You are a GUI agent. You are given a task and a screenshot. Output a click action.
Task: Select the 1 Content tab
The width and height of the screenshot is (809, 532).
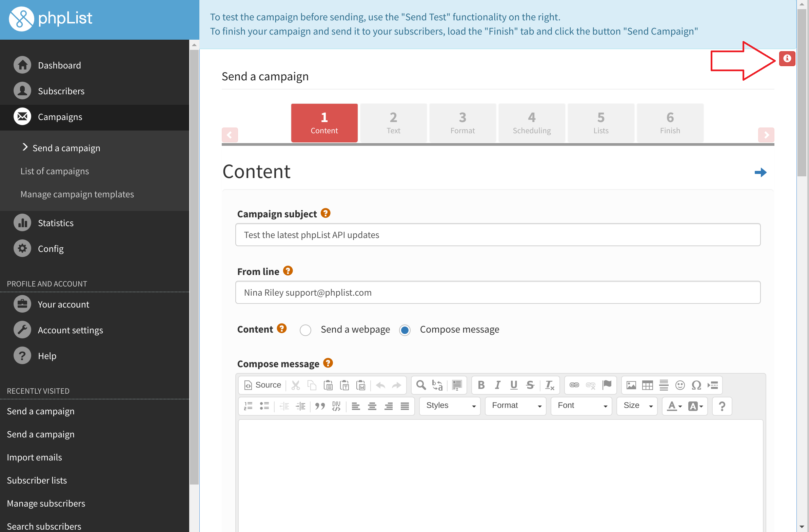tap(324, 123)
